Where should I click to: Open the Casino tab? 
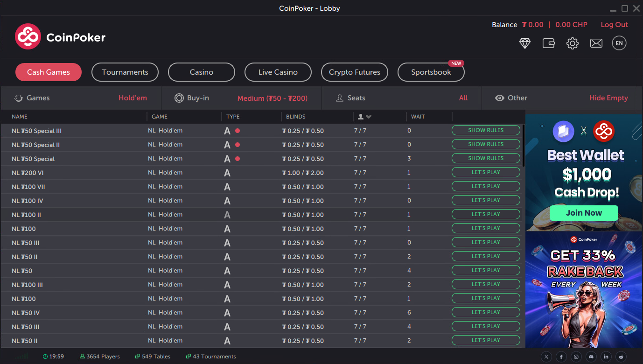click(x=202, y=72)
